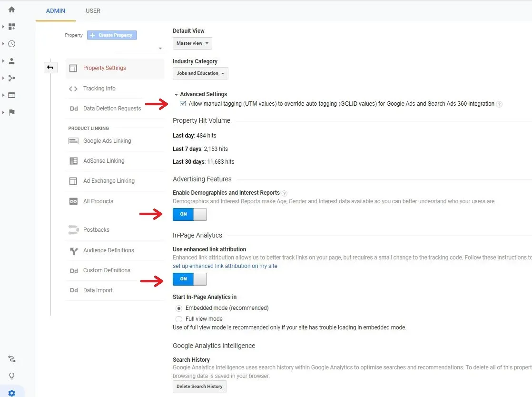Collapse the Advanced Settings section
532x397 pixels.
pos(200,94)
